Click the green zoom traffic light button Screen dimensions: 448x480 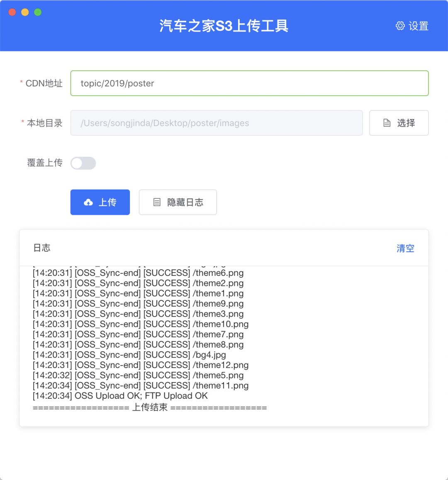[38, 13]
